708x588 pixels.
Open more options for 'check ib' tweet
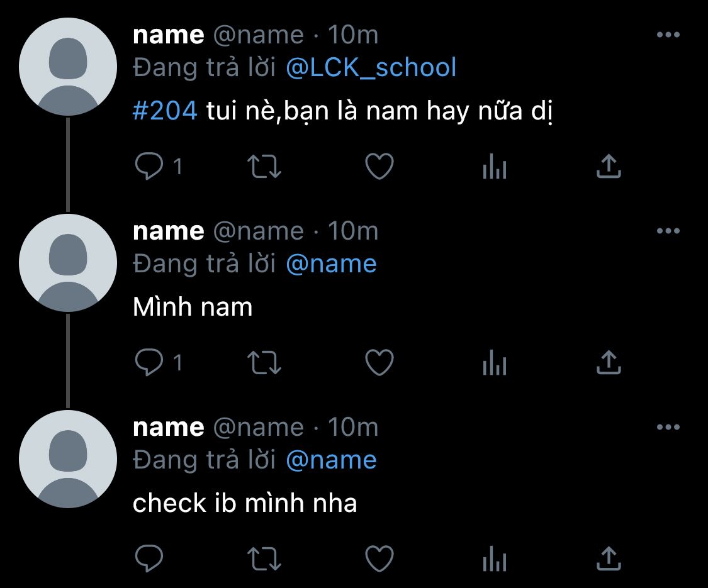(x=668, y=428)
